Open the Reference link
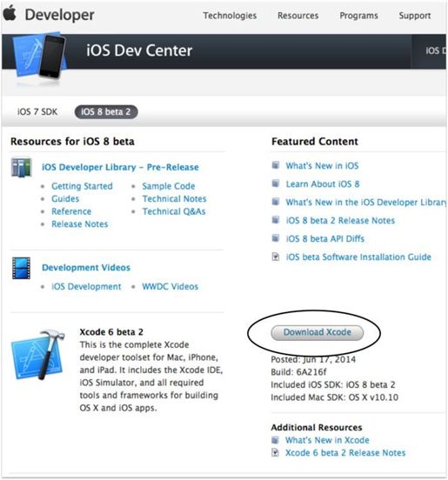Image resolution: width=448 pixels, height=480 pixels. [x=71, y=211]
